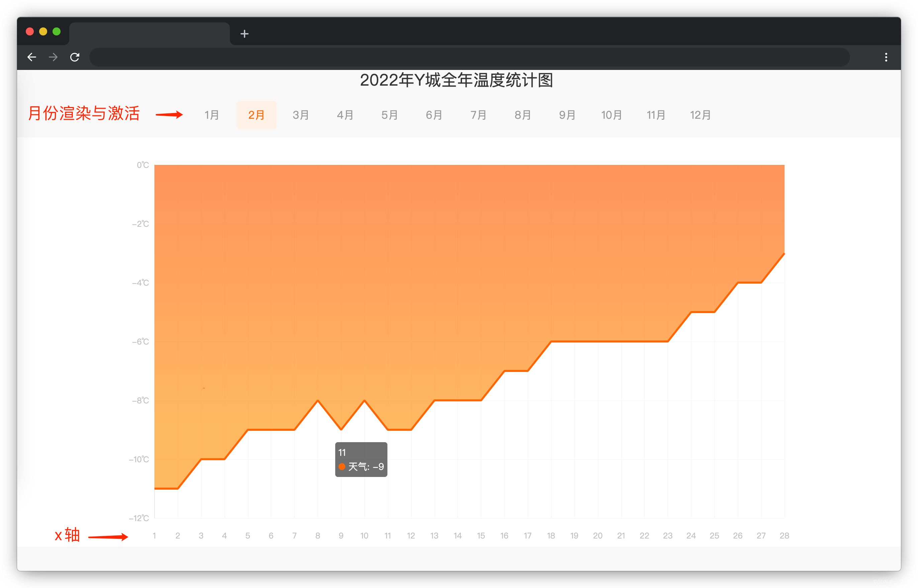Screen dimensions: 918x588
Task: Click x-axis day label 1
Action: (154, 536)
